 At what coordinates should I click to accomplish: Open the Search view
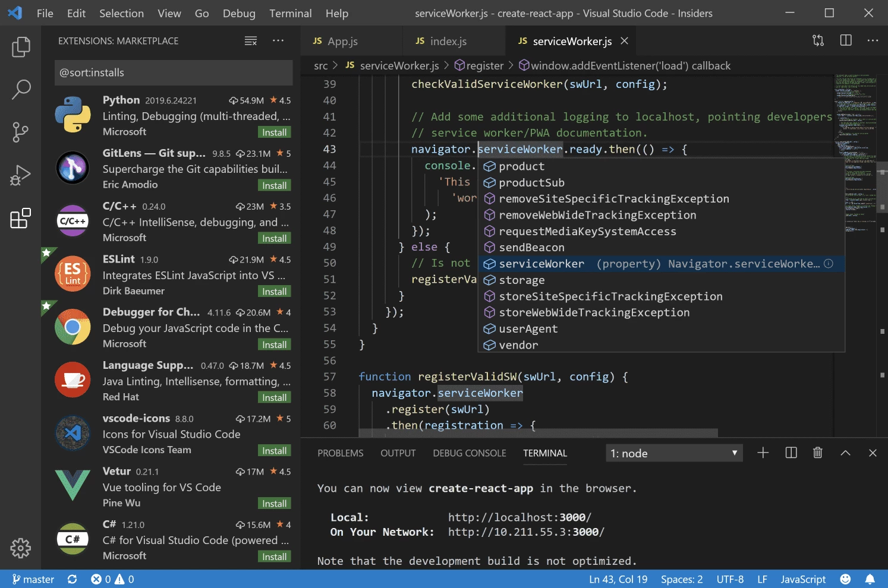21,88
